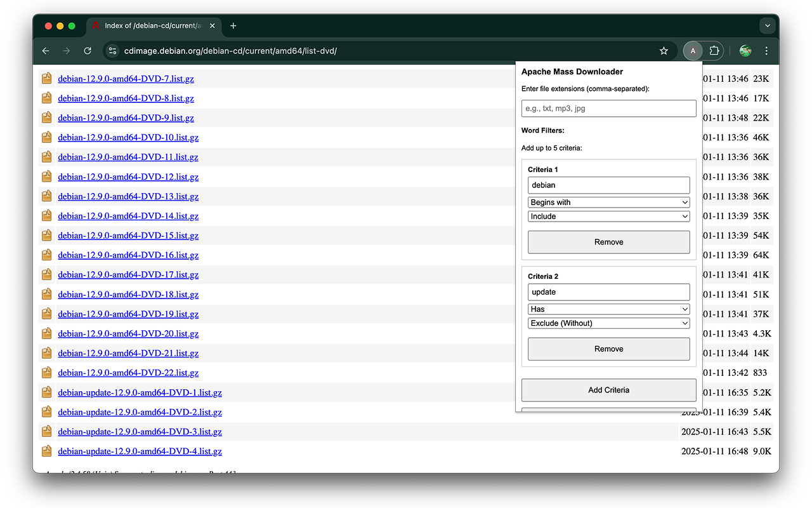Screen dimensions: 812x508
Task: Click the file icon beside debian-12.9.0-amd64-DVD-22.list.gz
Action: pyautogui.click(x=46, y=373)
